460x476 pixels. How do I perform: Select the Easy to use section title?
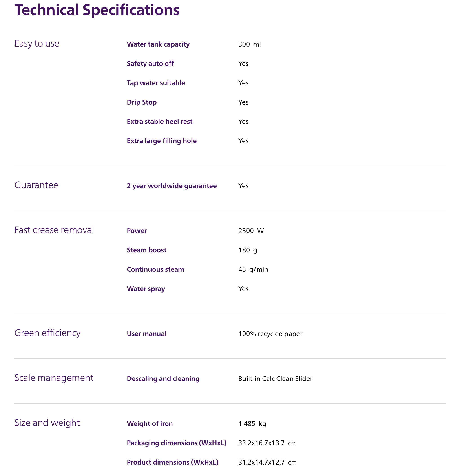point(37,44)
